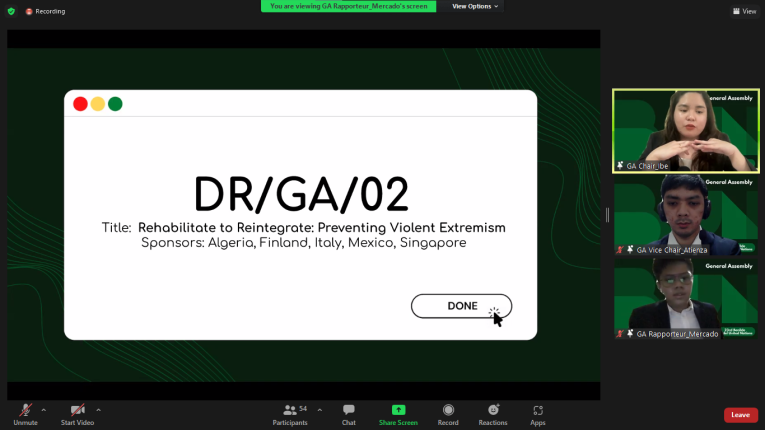The height and width of the screenshot is (430, 765).
Task: Click the DONE button on the slide
Action: [462, 306]
